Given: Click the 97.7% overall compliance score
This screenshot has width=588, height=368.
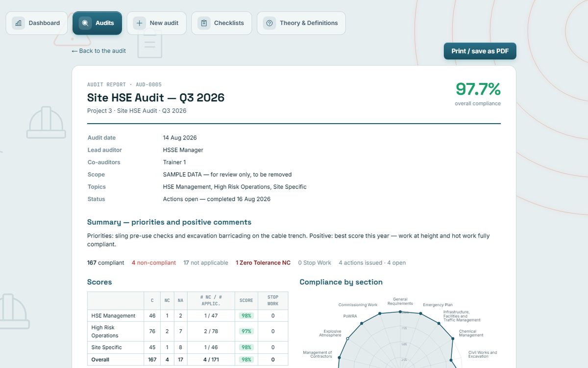Looking at the screenshot, I should coord(478,89).
